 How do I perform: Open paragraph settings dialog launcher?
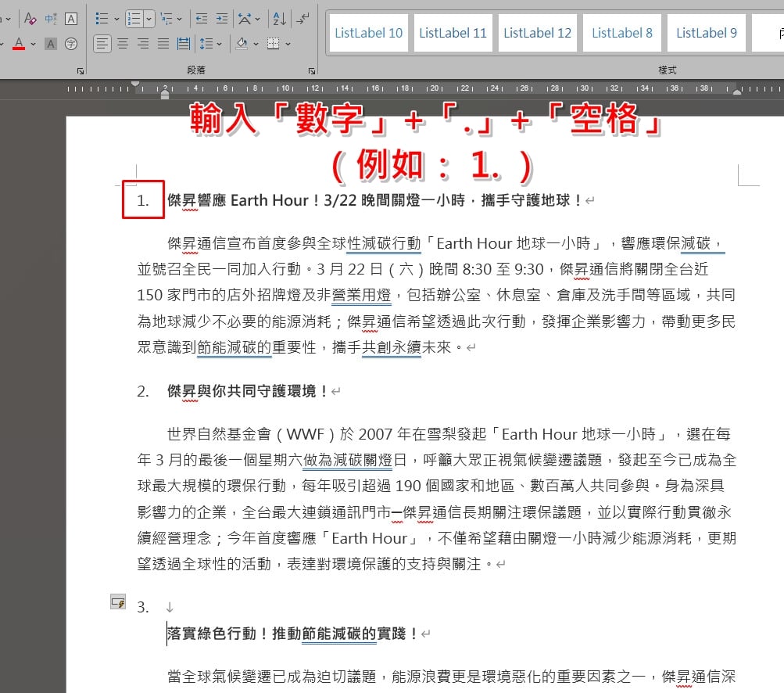(312, 71)
